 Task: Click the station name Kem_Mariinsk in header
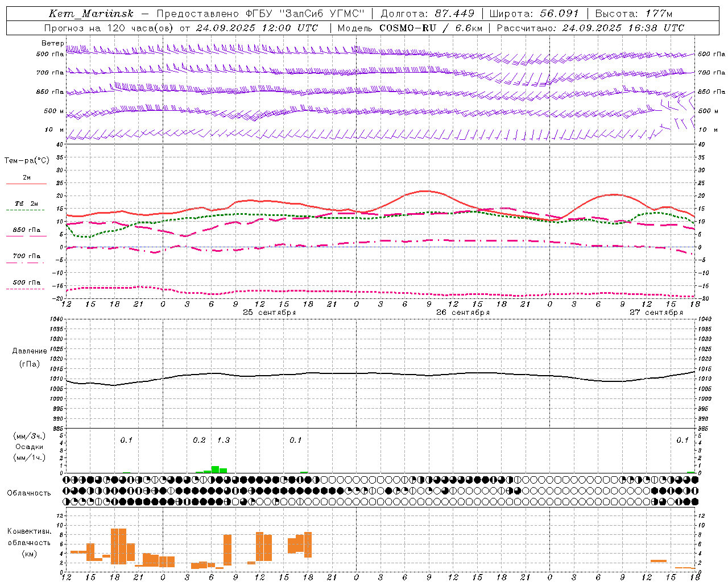[x=92, y=14]
